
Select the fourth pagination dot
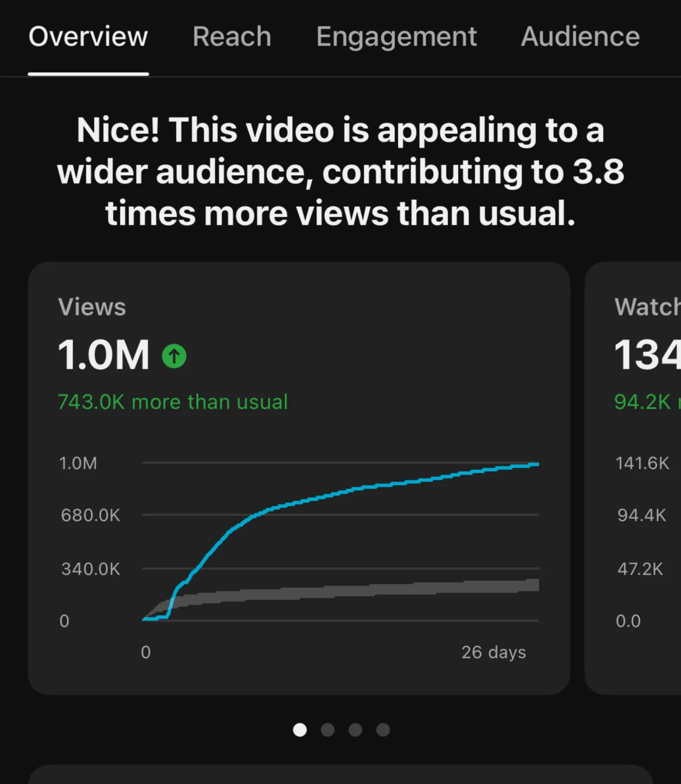(x=383, y=730)
